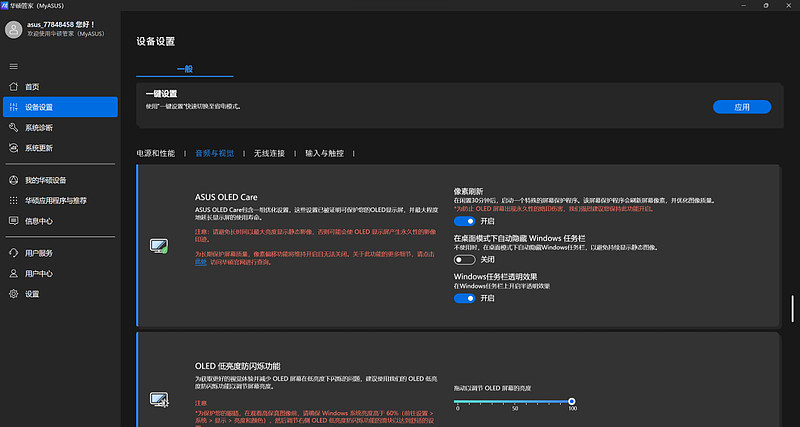Open 设置 page in sidebar
Viewport: 800px width, 427px height.
[60, 294]
